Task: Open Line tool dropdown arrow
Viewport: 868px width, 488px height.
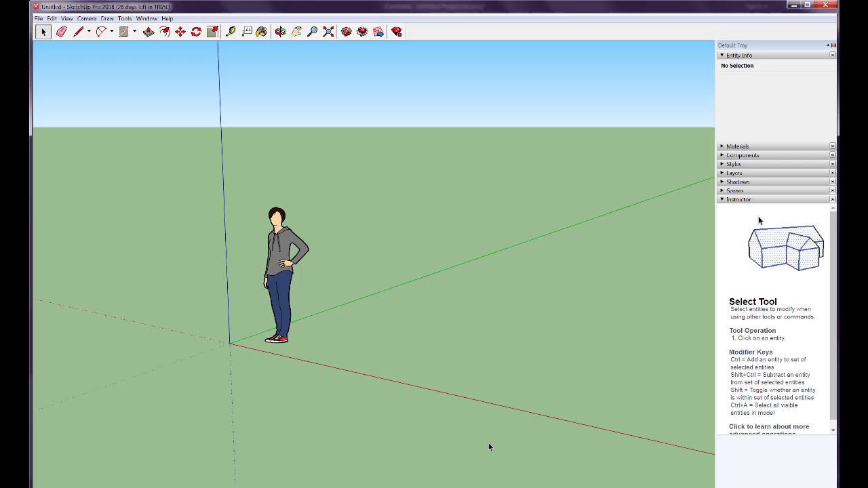Action: [88, 32]
